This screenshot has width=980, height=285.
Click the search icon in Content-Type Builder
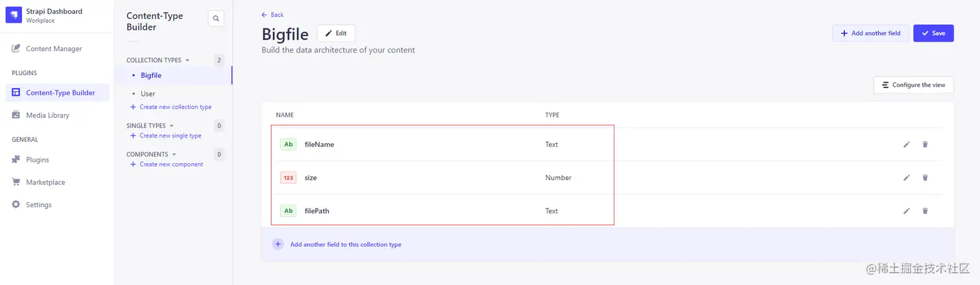[x=216, y=19]
